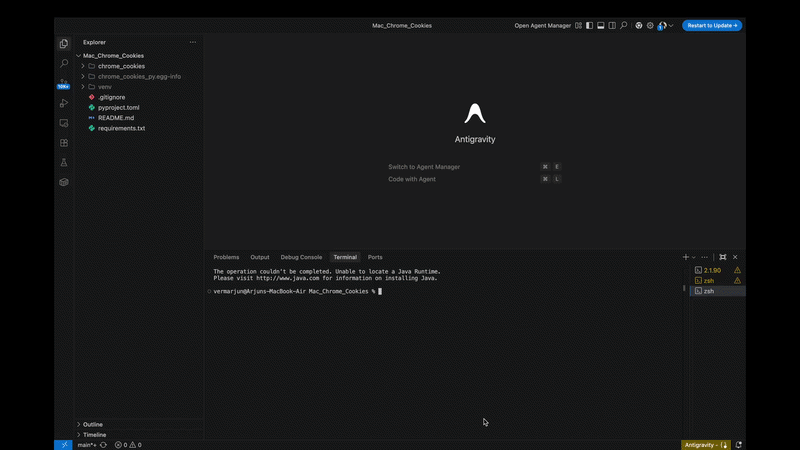Click the circular browser icon in title bar
Screen dimensions: 800x450
638,26
